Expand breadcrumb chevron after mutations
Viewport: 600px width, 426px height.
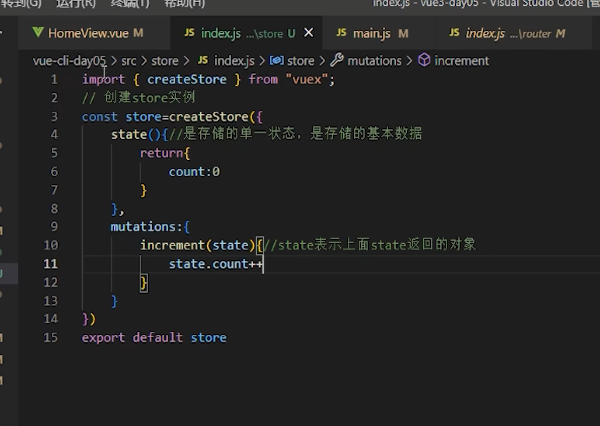click(409, 61)
